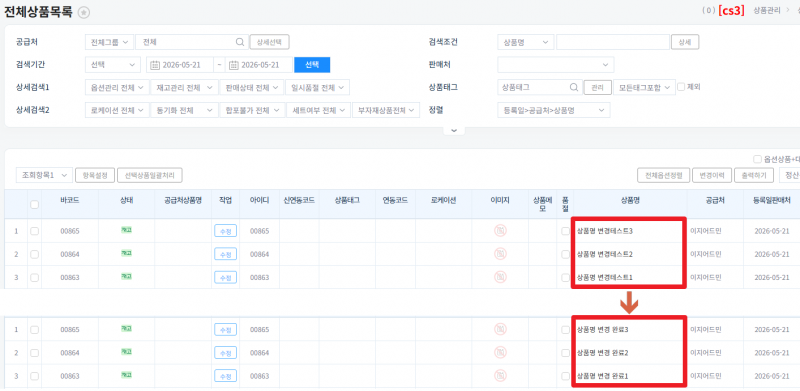Expand the 일시품절 전체 dropdown

317,87
